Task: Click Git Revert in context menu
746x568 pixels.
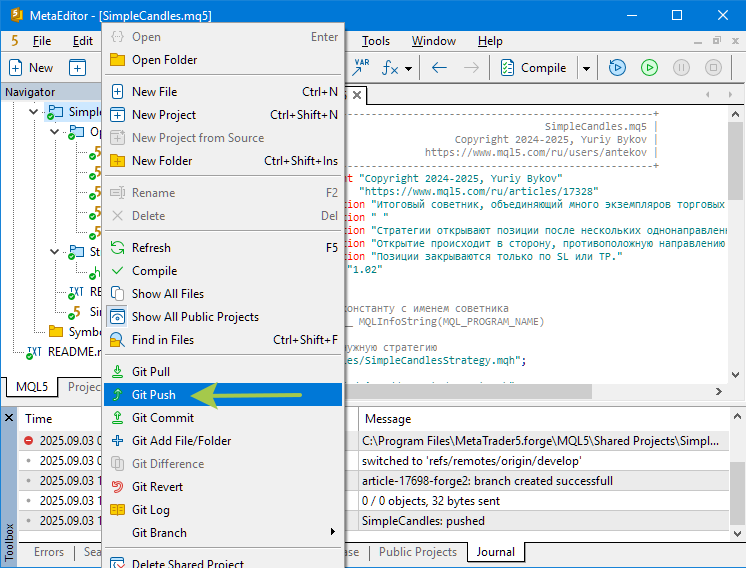Action: [223, 487]
